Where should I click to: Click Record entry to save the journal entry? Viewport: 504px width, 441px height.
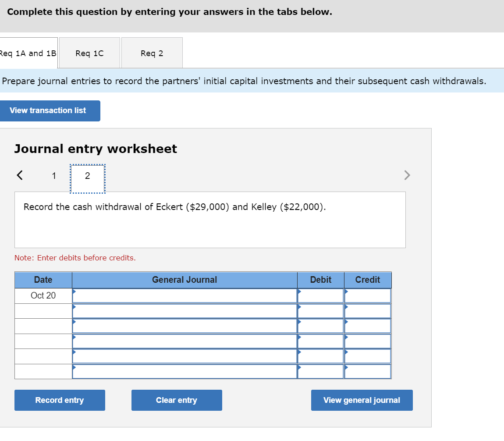point(60,400)
